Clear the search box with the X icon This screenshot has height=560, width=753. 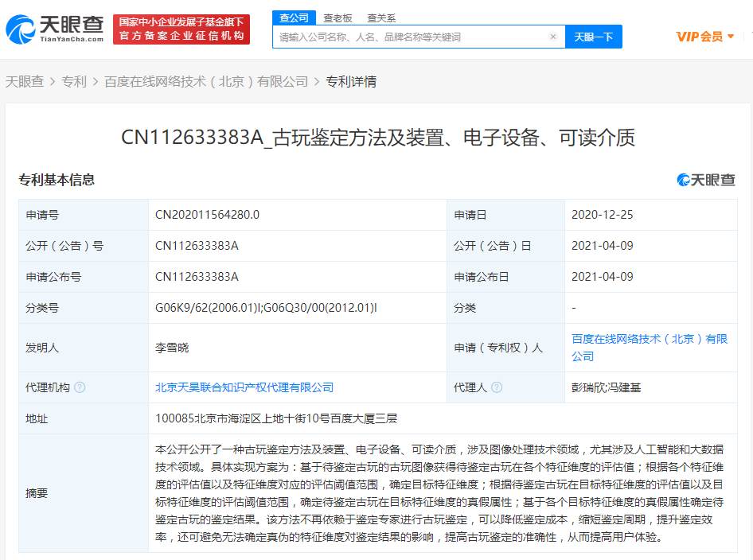(553, 37)
